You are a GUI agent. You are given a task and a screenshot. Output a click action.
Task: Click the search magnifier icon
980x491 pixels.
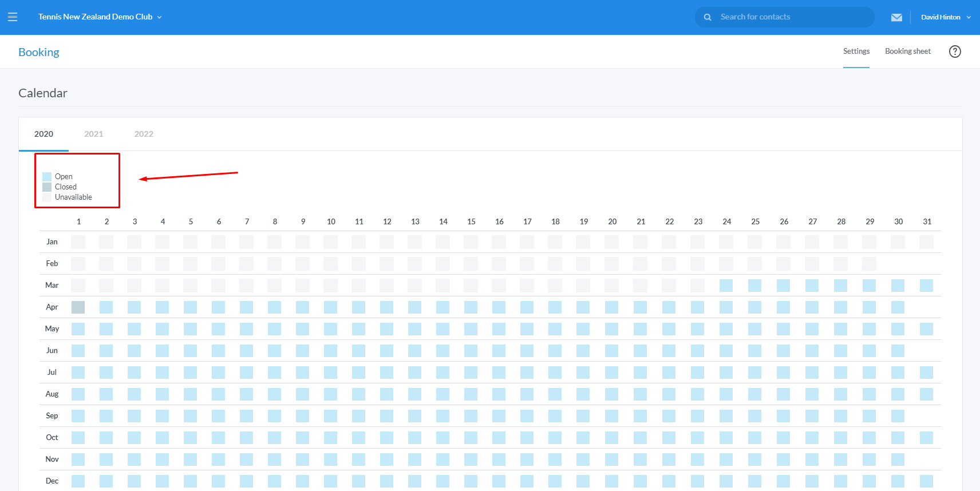tap(708, 17)
